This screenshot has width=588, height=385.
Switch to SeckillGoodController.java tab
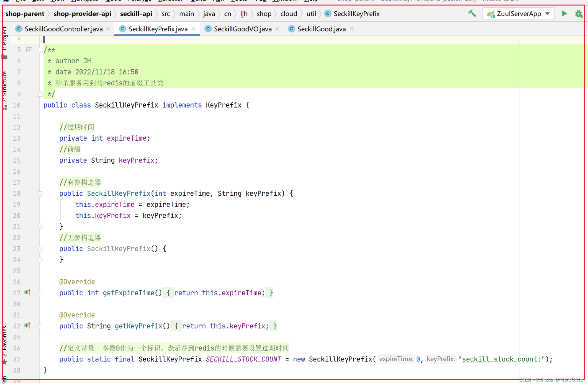pyautogui.click(x=64, y=29)
